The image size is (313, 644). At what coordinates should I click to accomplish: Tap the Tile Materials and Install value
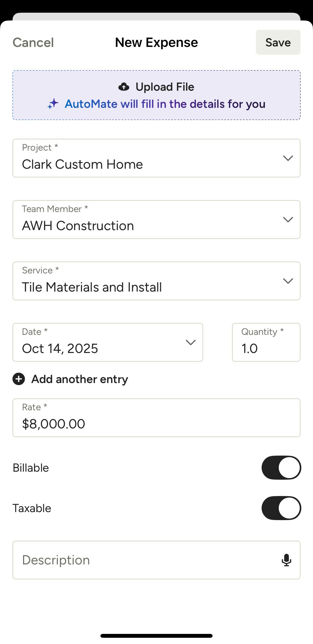92,287
